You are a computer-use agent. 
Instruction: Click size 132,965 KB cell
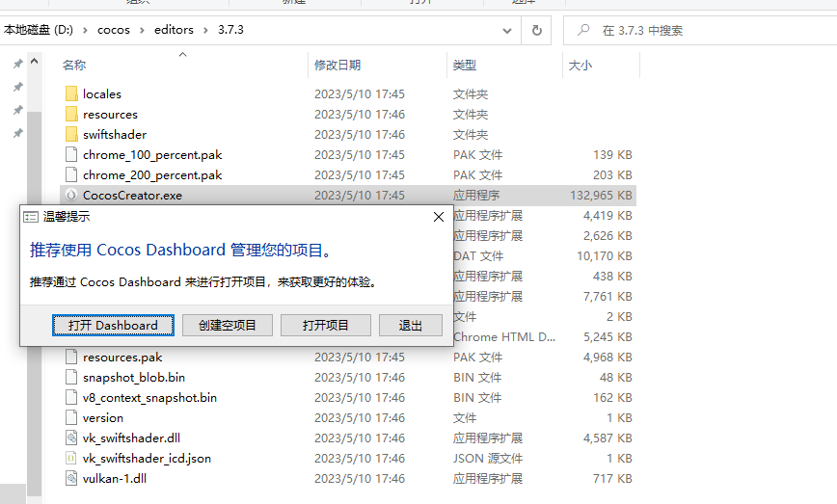601,196
